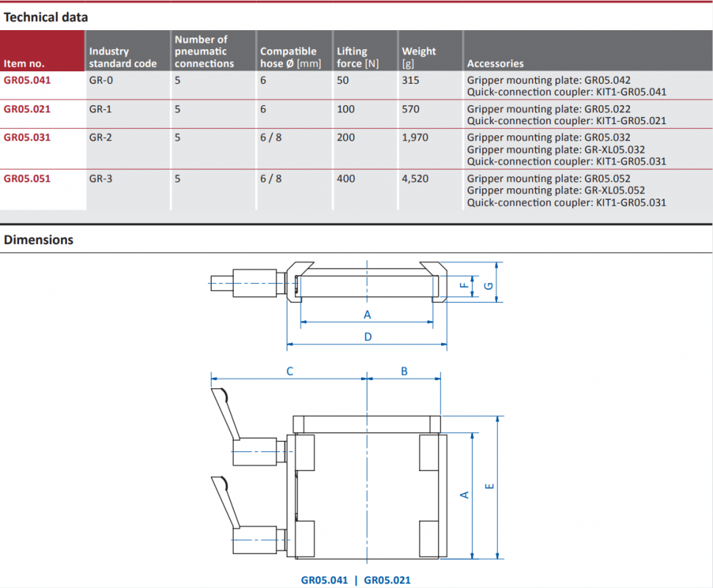
Task: Click the Industry standard code column header
Action: 123,57
